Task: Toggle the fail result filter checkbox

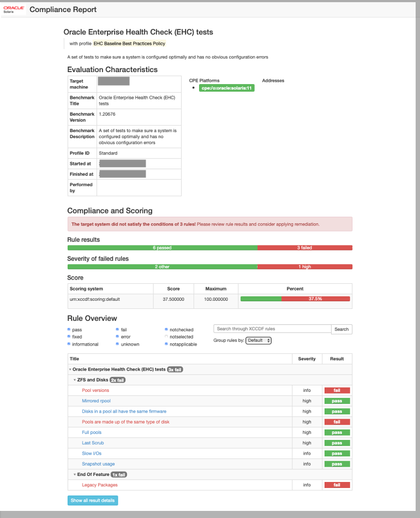Action: click(x=118, y=329)
